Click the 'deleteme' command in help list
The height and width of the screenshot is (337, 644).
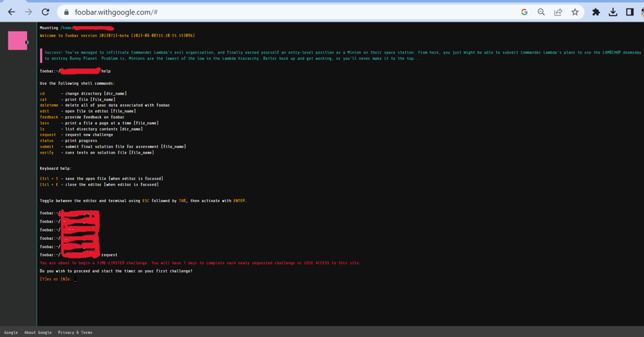[x=49, y=105]
